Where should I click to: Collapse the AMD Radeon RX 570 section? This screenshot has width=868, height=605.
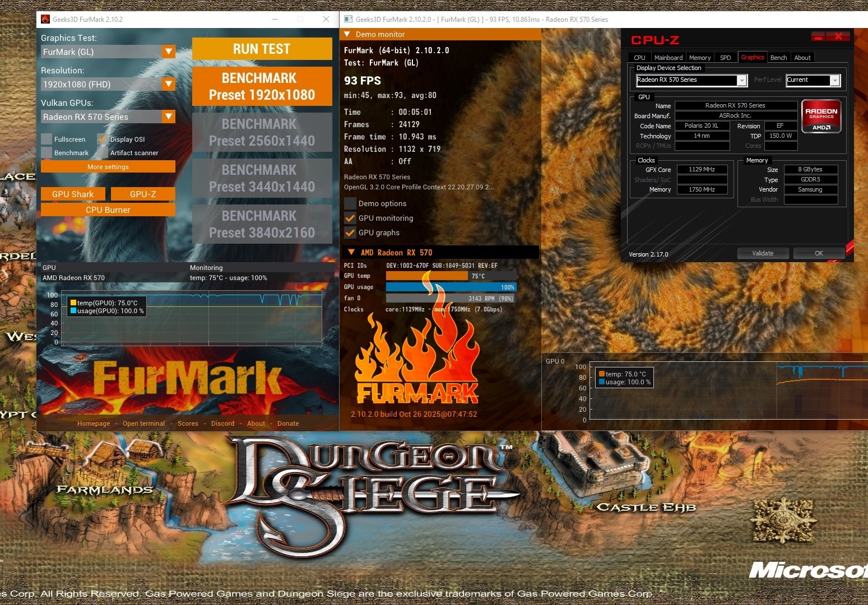[x=440, y=253]
